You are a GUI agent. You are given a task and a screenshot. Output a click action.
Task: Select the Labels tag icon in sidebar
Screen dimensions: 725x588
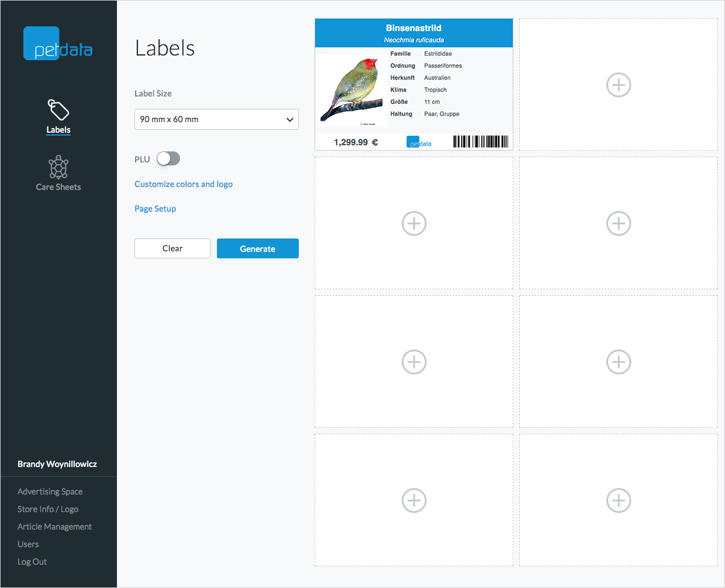pos(58,110)
